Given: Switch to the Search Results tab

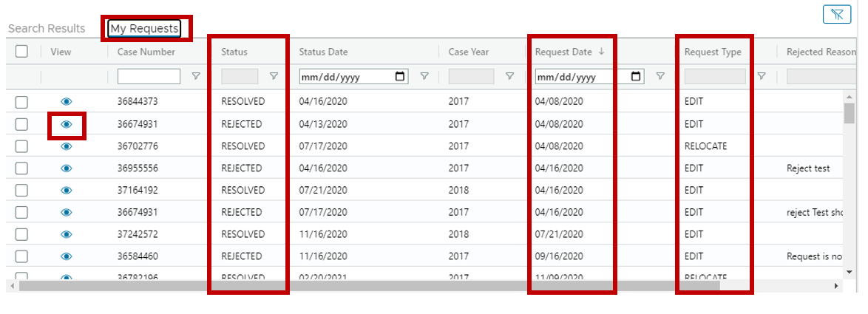Looking at the screenshot, I should (x=47, y=28).
